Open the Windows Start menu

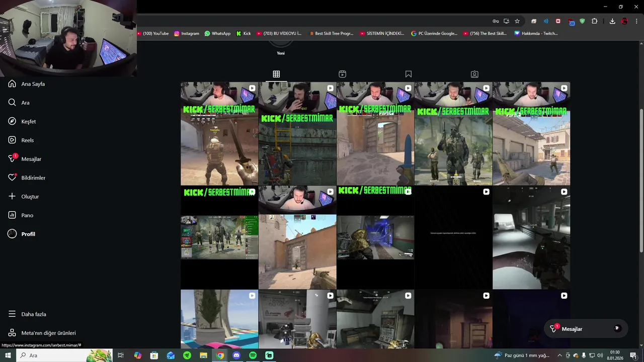point(8,355)
